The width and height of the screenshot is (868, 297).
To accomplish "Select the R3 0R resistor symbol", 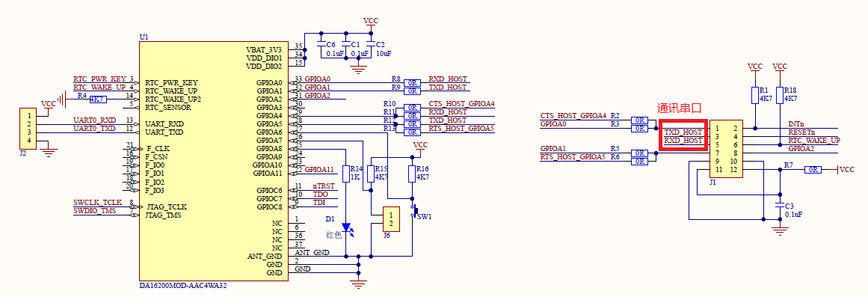I will click(x=639, y=129).
